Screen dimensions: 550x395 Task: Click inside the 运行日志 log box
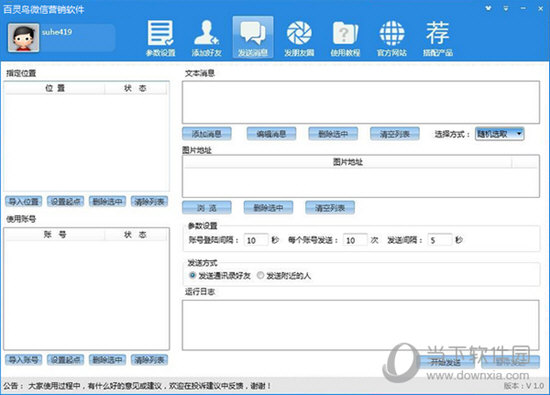pyautogui.click(x=361, y=325)
